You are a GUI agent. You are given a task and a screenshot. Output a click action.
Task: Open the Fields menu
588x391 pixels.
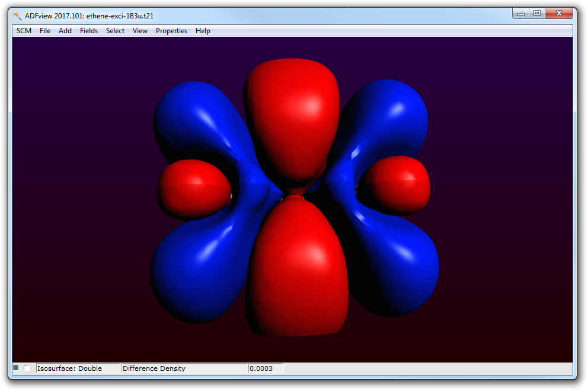point(89,31)
